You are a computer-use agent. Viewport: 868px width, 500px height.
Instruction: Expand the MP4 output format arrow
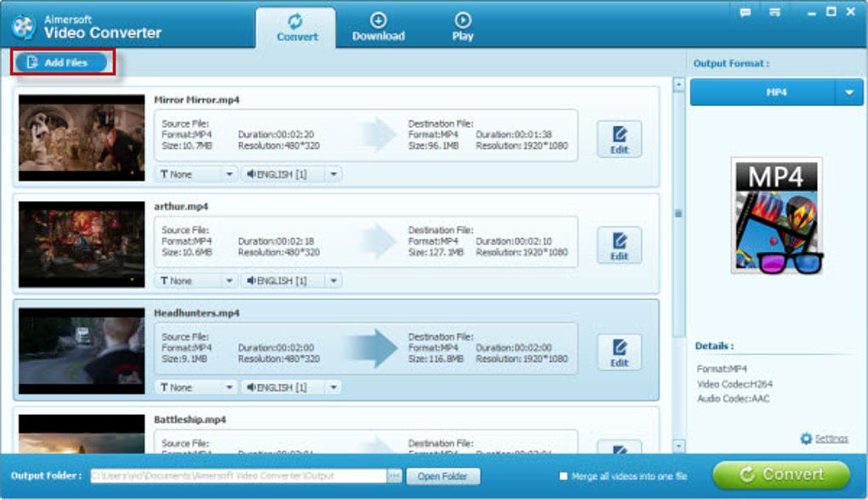[848, 92]
